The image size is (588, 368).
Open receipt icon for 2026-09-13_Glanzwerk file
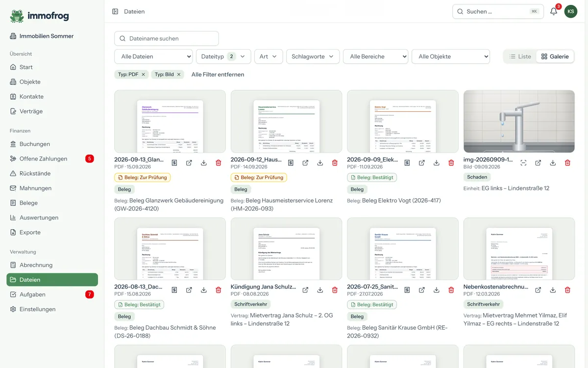[x=174, y=163]
